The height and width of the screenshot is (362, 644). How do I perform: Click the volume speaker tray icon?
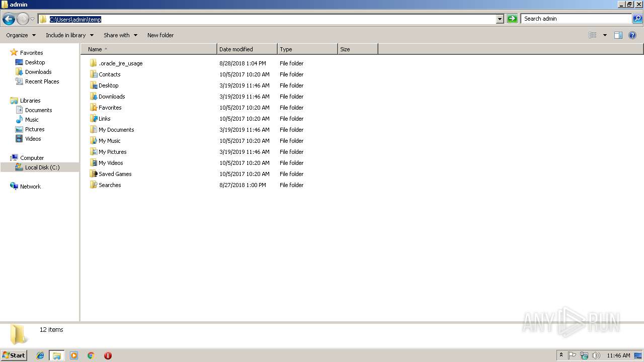tap(596, 355)
